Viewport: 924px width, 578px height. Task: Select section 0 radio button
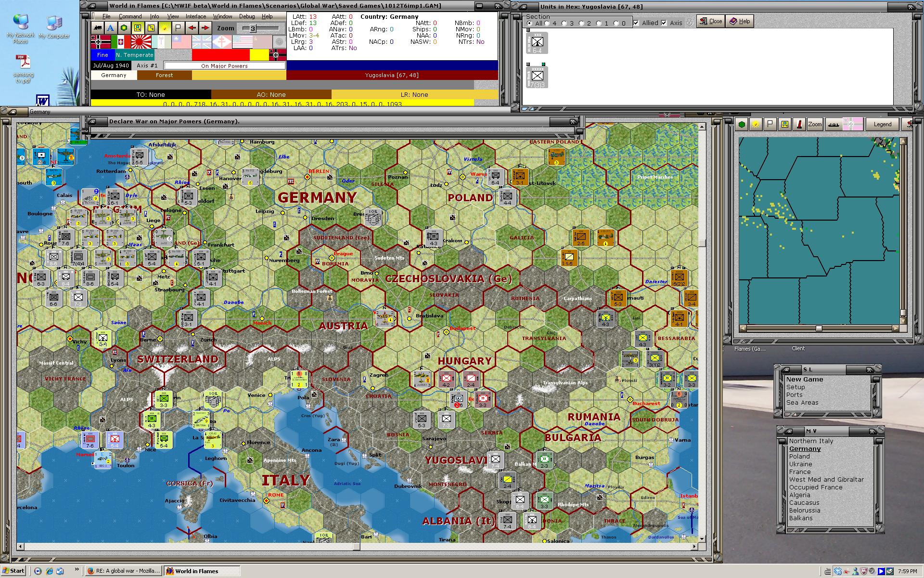coord(616,23)
